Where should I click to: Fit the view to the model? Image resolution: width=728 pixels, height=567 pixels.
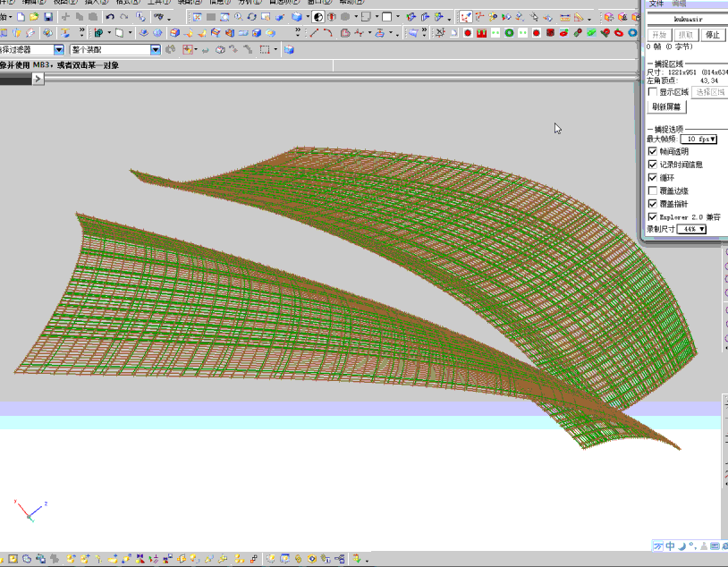[197, 17]
